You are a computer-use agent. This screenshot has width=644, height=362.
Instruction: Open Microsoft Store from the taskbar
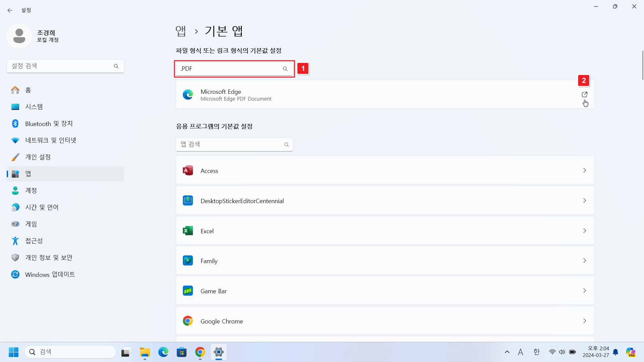click(182, 352)
